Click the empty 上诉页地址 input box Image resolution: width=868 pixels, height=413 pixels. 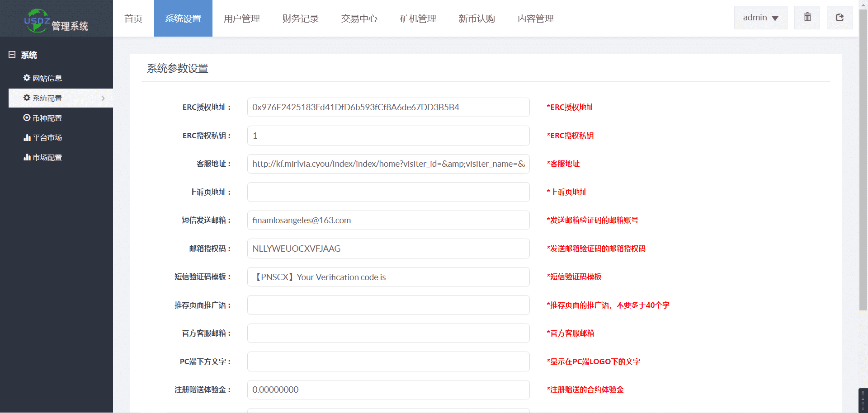pyautogui.click(x=388, y=192)
